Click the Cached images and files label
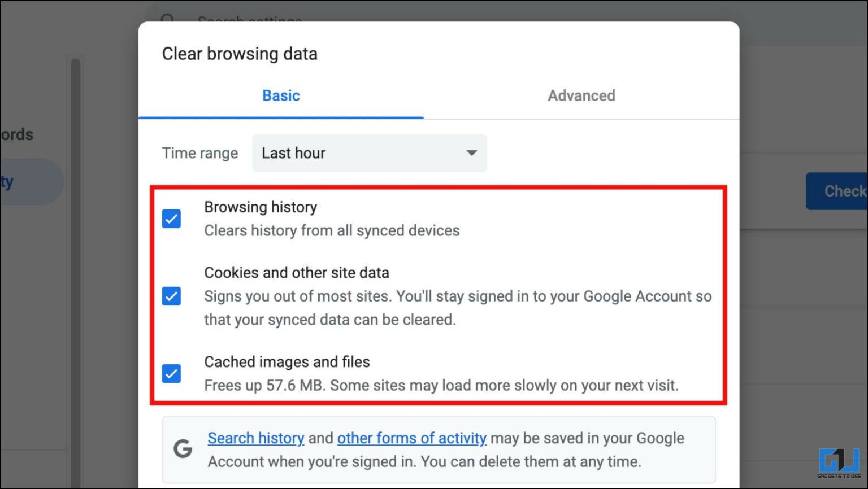Image resolution: width=868 pixels, height=489 pixels. point(287,362)
